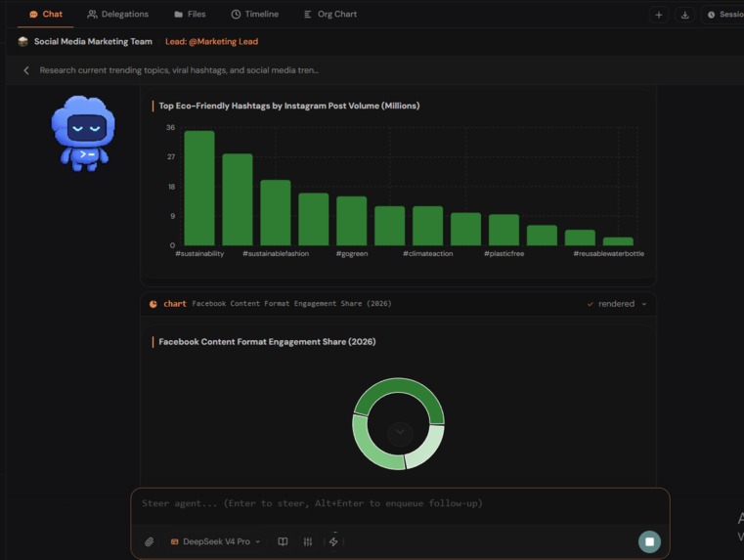The image size is (744, 560).
Task: Click the '#gogreen' axis label
Action: click(352, 254)
